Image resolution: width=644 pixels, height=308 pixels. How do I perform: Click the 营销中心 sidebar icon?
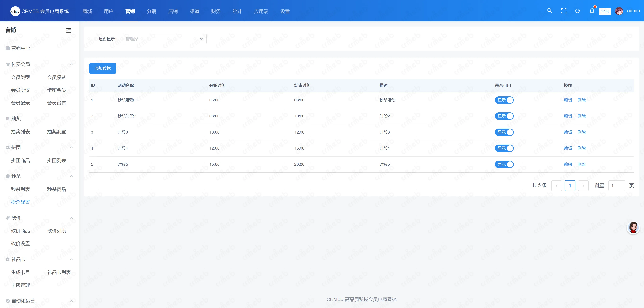[8, 48]
